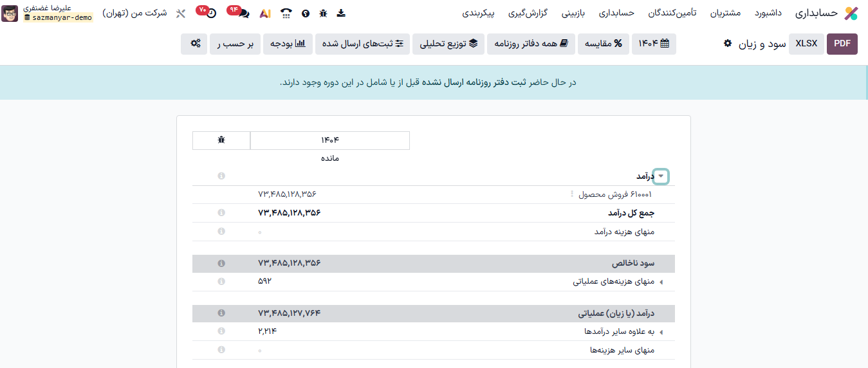Click info icon on درآمد row
This screenshot has width=868, height=368.
[x=221, y=176]
